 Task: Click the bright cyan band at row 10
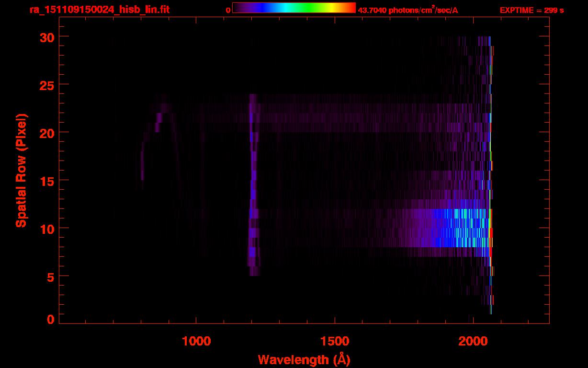click(460, 228)
